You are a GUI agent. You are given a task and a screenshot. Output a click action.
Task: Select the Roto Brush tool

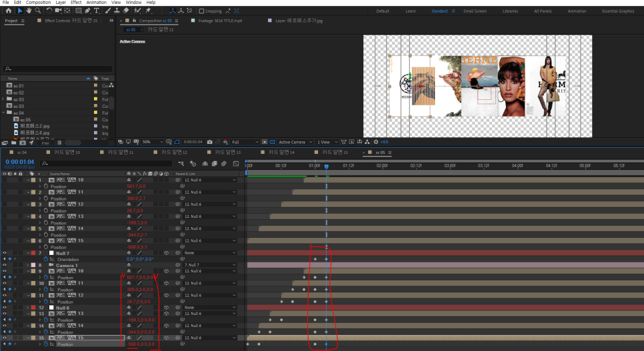(x=137, y=11)
